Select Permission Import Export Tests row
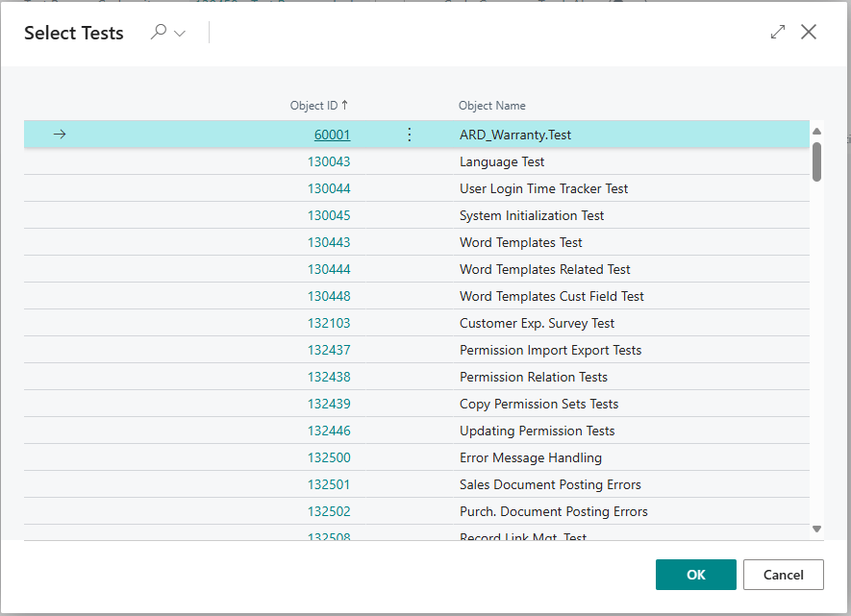Image resolution: width=851 pixels, height=616 pixels. 550,351
